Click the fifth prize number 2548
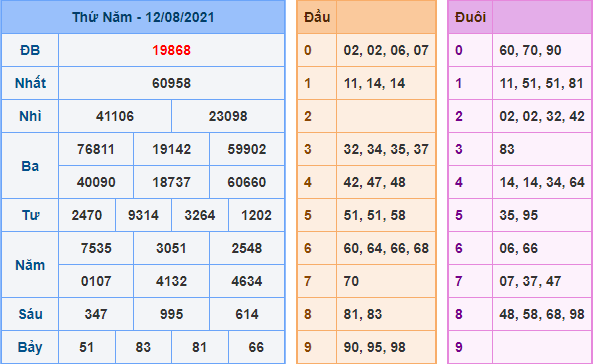Viewport: 593px width, 364px height. pyautogui.click(x=247, y=248)
